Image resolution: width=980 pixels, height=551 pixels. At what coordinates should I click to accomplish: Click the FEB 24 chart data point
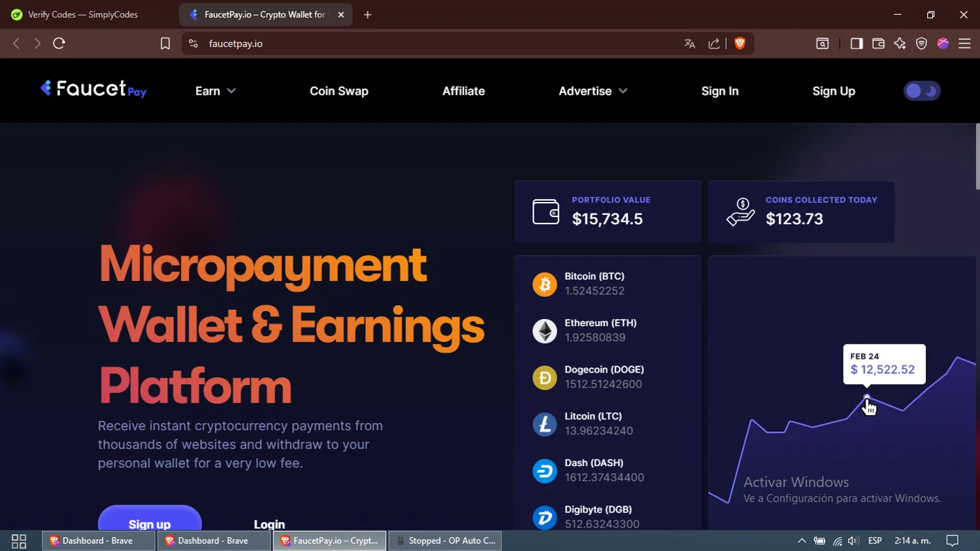point(867,397)
